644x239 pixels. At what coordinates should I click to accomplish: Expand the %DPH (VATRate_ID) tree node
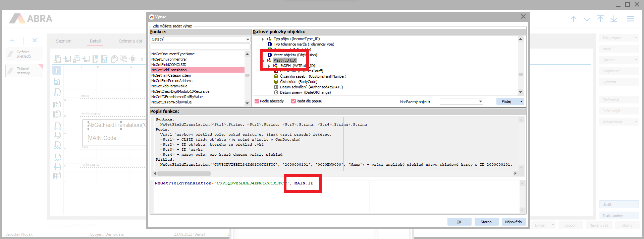point(269,66)
